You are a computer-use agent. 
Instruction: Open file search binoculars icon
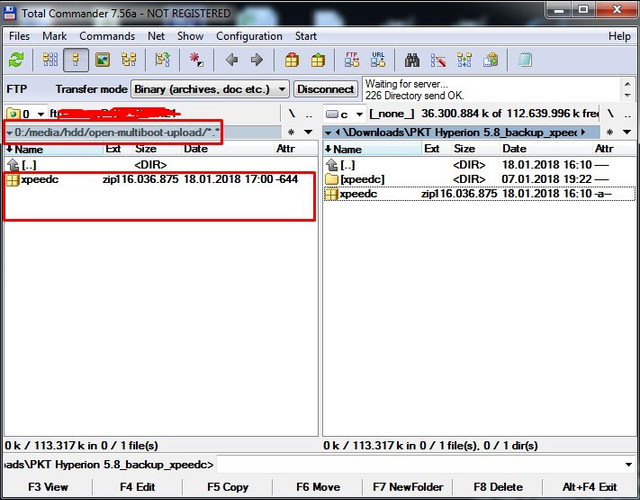[x=412, y=60]
